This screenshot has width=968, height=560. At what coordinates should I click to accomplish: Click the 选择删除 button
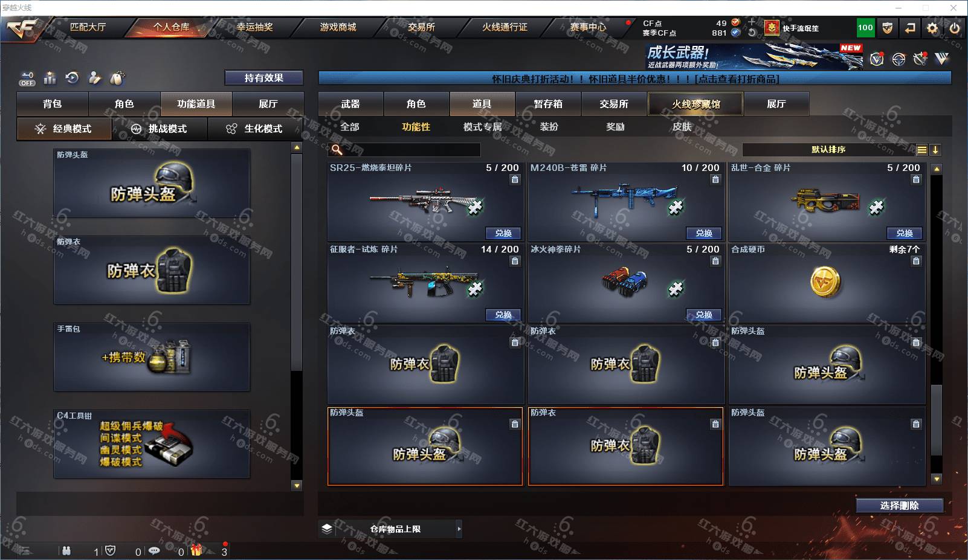[899, 506]
